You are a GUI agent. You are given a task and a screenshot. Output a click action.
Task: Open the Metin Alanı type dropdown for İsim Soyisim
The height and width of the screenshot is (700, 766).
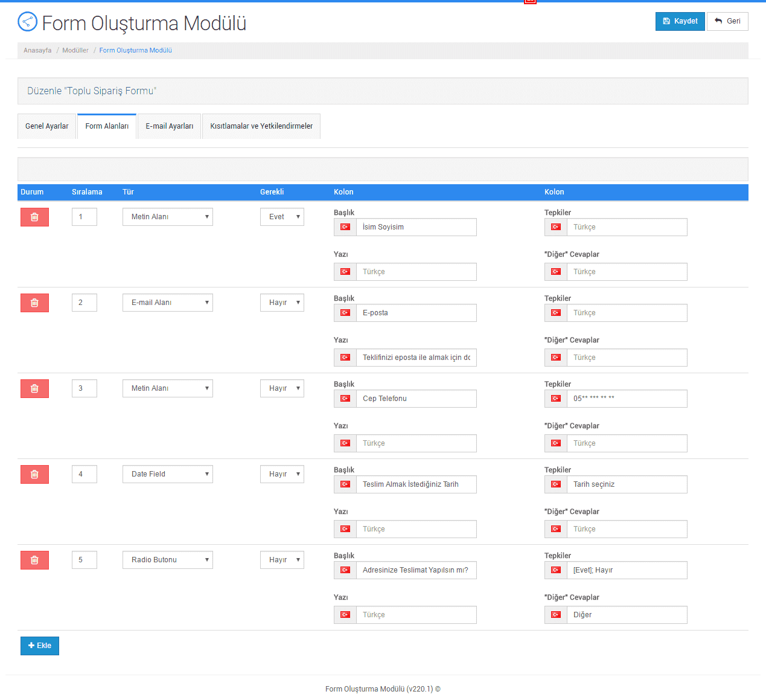[x=168, y=217]
